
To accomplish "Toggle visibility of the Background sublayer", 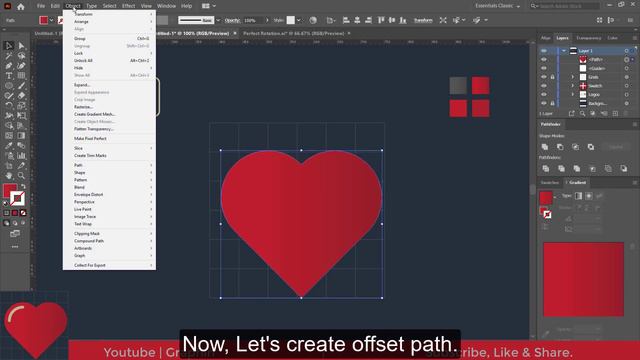I will 544,103.
